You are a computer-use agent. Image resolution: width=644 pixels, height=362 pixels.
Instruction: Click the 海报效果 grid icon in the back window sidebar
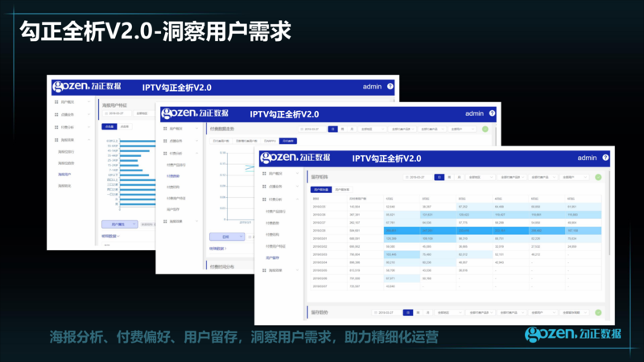pyautogui.click(x=56, y=140)
